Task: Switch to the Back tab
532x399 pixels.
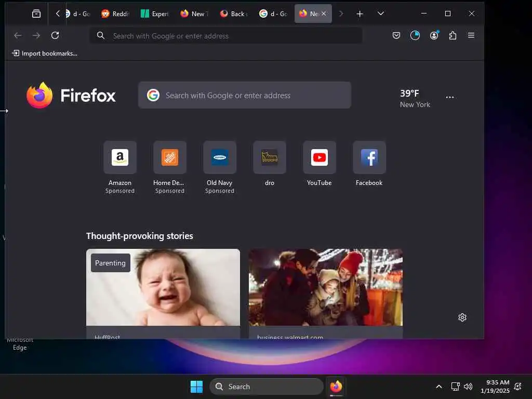Action: (234, 14)
